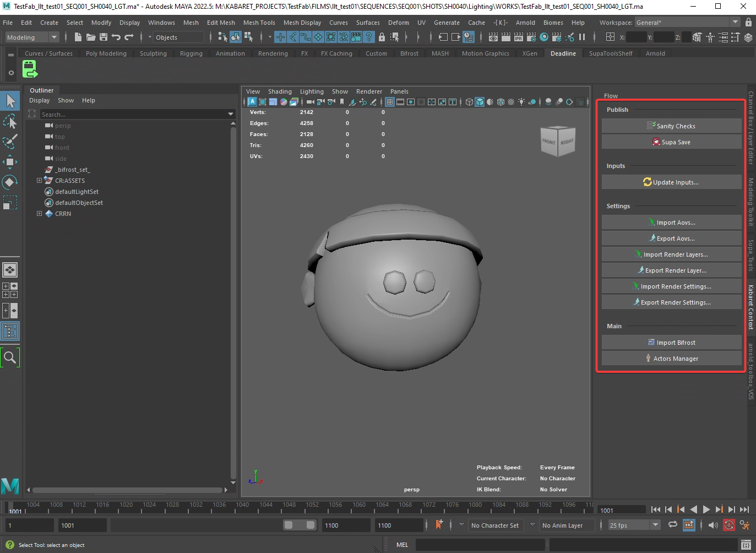
Task: Switch to the Rigging shelf tab
Action: click(191, 53)
